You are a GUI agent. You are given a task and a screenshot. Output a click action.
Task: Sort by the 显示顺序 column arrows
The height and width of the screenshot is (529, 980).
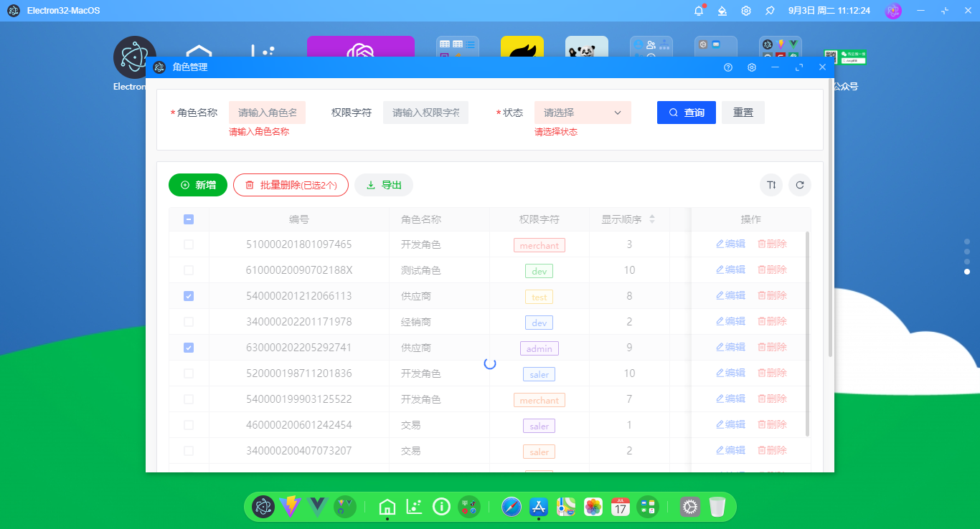(652, 219)
